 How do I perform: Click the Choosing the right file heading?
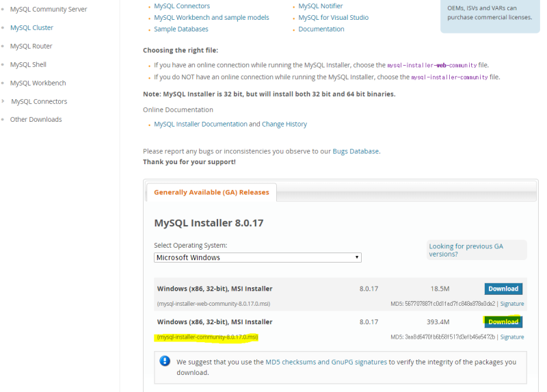[x=181, y=50]
